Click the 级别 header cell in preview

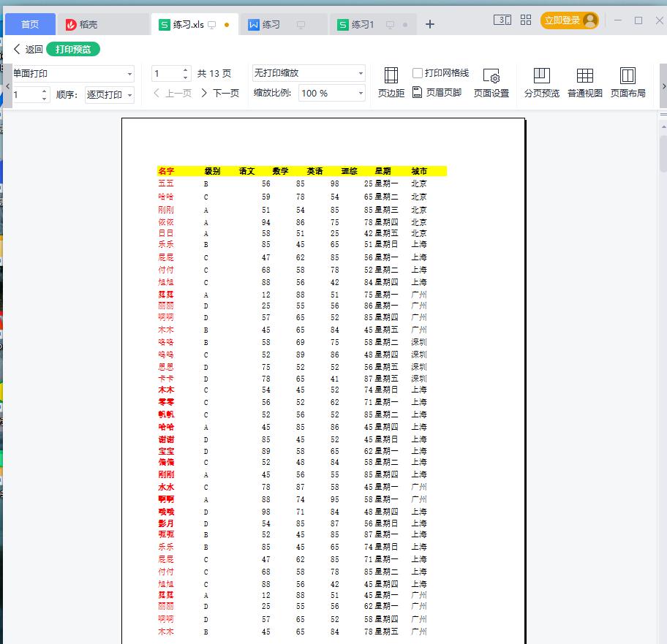pos(212,171)
